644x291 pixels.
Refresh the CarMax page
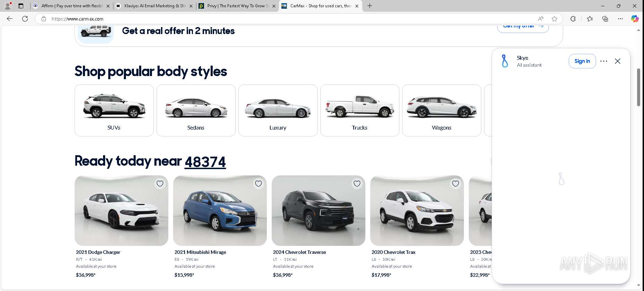(25, 19)
